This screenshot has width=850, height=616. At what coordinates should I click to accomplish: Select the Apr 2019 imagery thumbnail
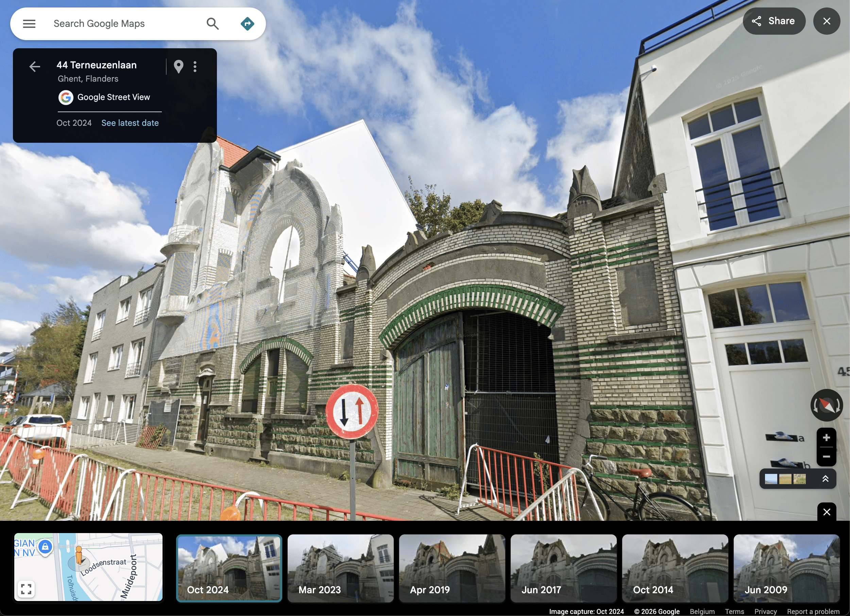tap(452, 568)
